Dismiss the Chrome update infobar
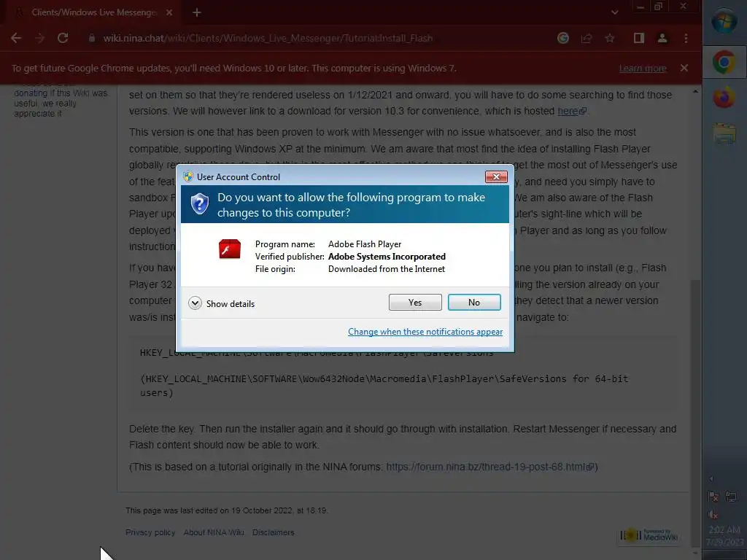Screen dimensions: 747x560 [684, 68]
